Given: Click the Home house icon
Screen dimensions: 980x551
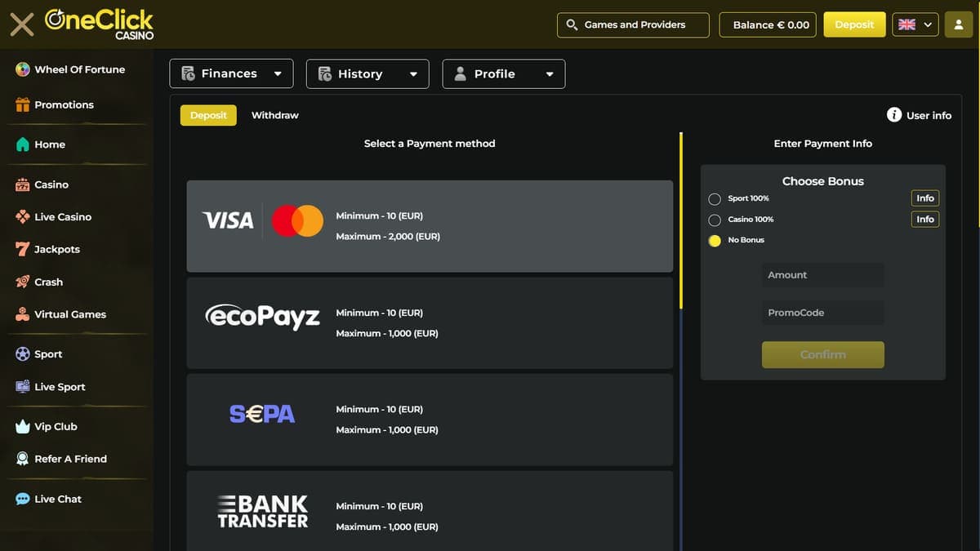Looking at the screenshot, I should [23, 144].
